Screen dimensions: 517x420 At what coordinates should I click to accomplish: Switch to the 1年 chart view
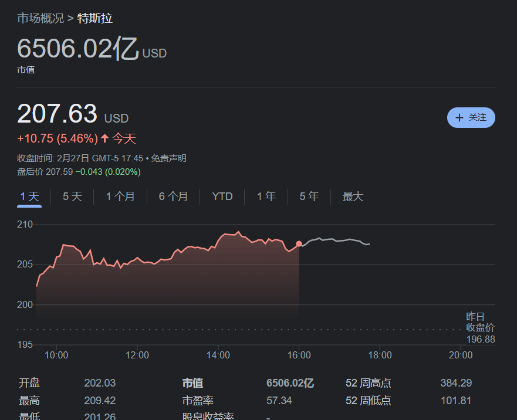coord(266,197)
